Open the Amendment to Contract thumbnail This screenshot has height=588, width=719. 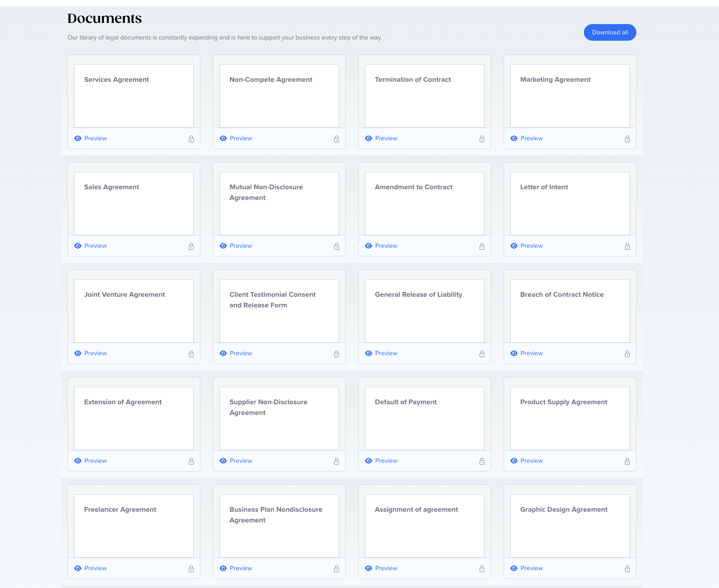[425, 204]
